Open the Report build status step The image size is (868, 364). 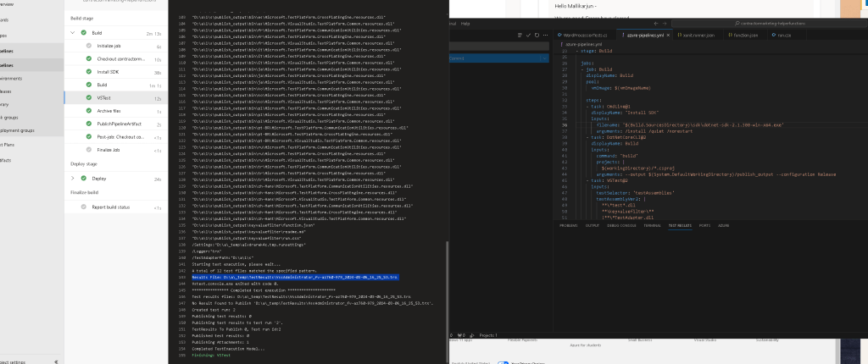click(x=114, y=207)
